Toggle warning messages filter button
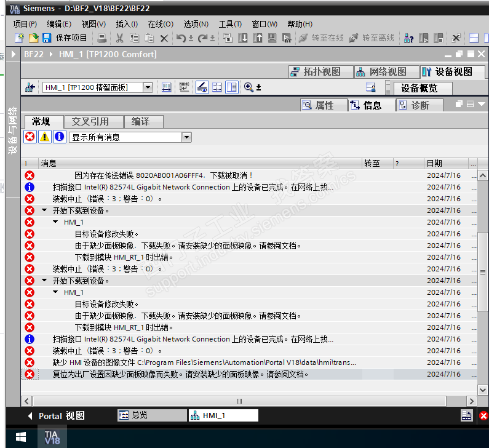489x448 pixels. (x=45, y=137)
